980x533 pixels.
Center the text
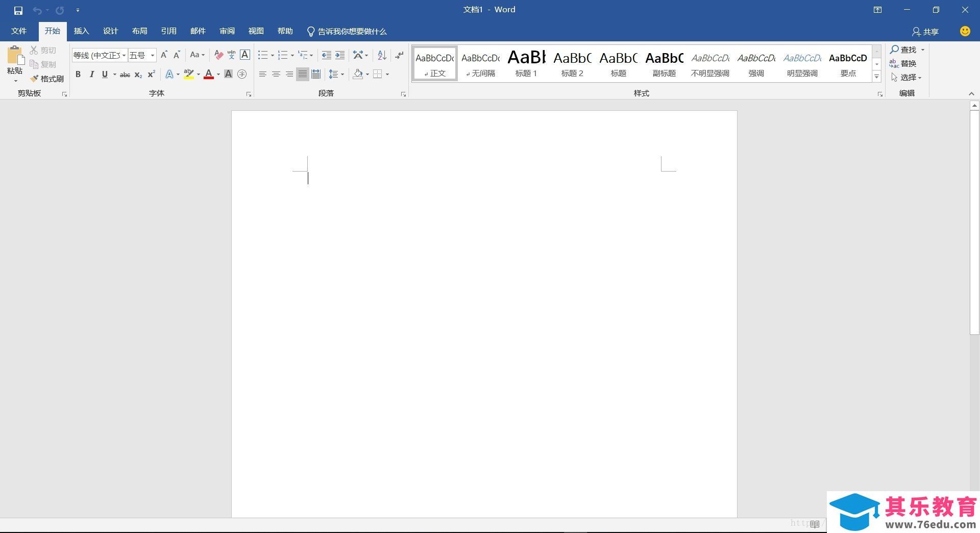276,74
